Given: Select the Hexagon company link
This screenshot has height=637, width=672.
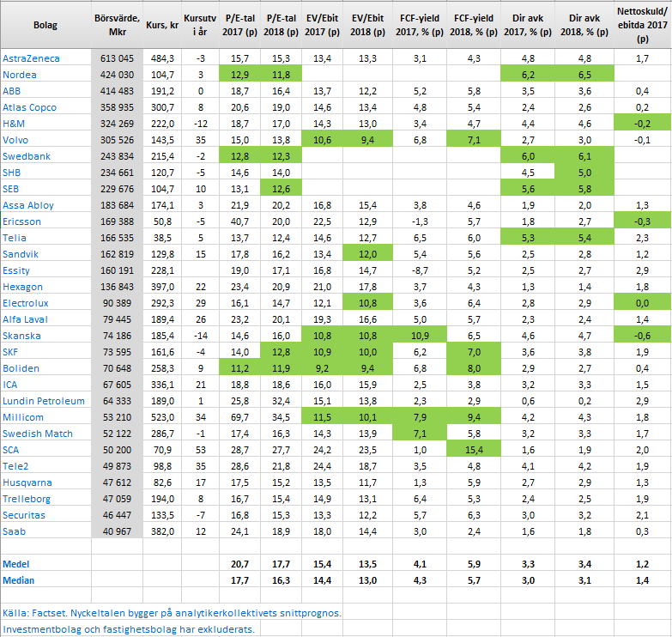Looking at the screenshot, I should pyautogui.click(x=22, y=287).
